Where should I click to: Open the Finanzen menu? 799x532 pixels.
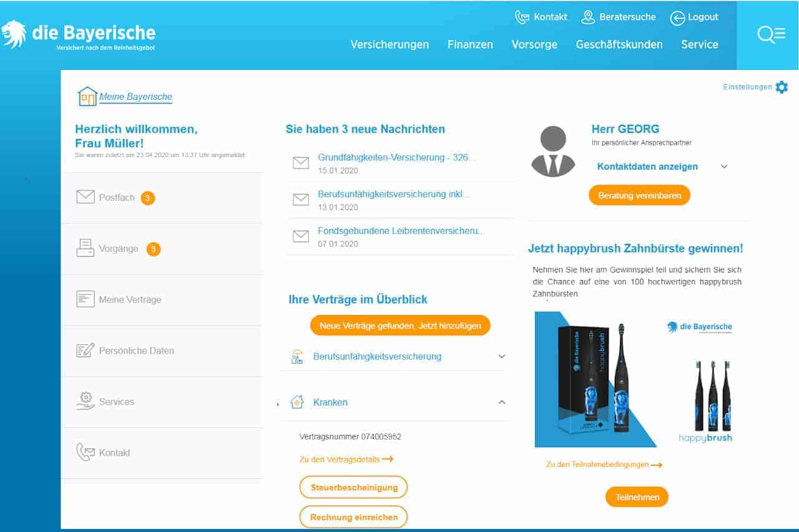(470, 44)
